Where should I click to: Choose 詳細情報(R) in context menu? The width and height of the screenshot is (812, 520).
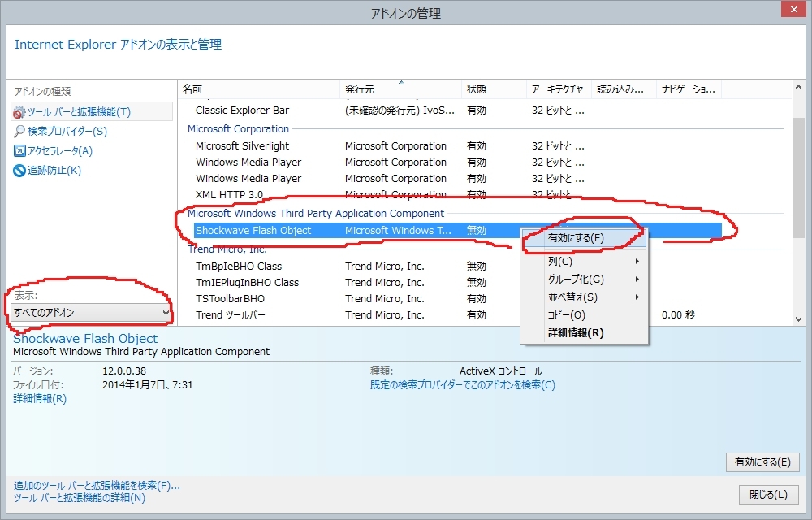(x=584, y=332)
